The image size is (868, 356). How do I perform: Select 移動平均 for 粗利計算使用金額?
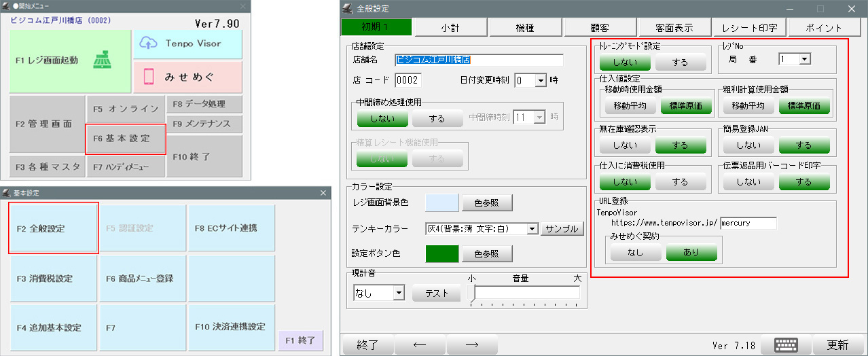748,106
